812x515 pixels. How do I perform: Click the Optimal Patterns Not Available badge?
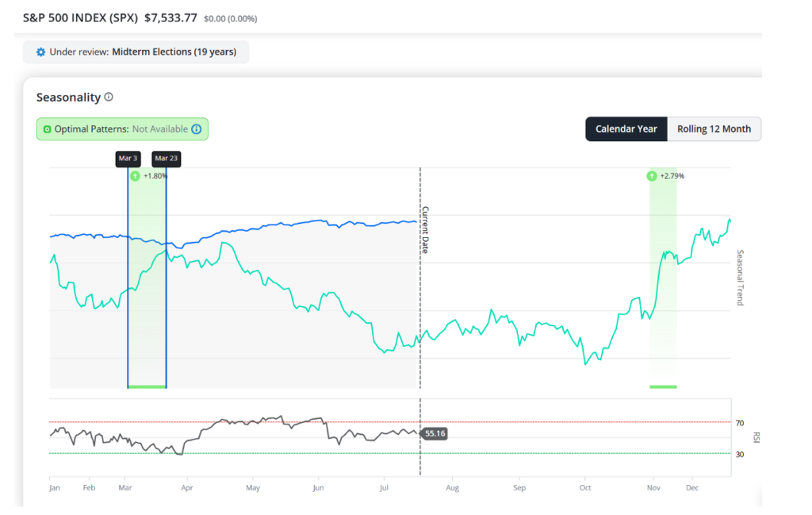tap(122, 129)
